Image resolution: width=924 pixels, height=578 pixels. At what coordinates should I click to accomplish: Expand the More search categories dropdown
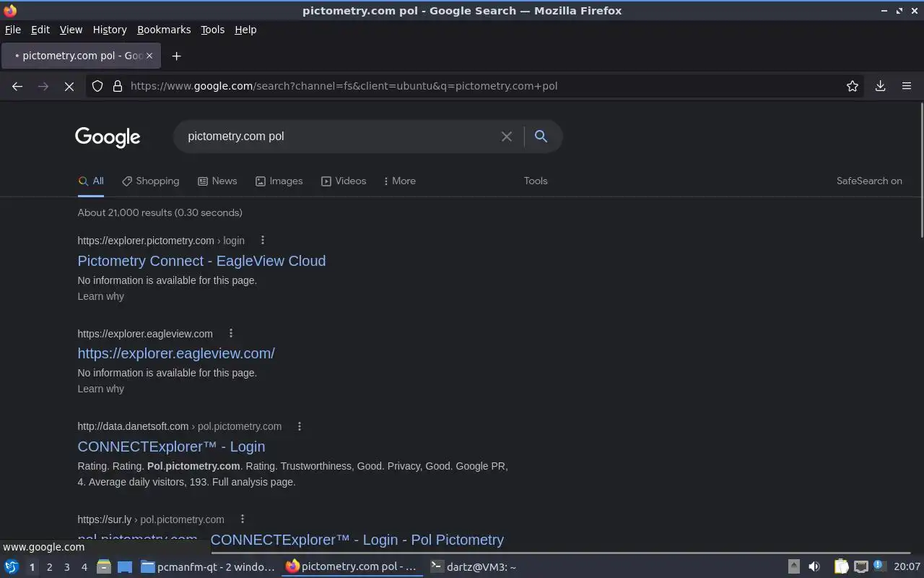point(399,181)
